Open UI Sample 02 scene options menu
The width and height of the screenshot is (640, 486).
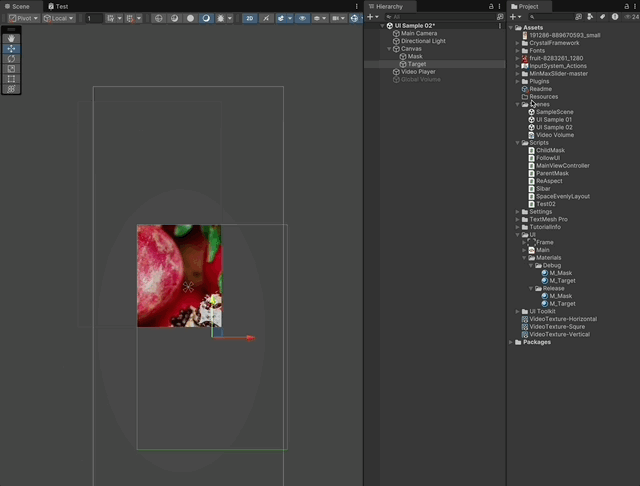[500, 26]
